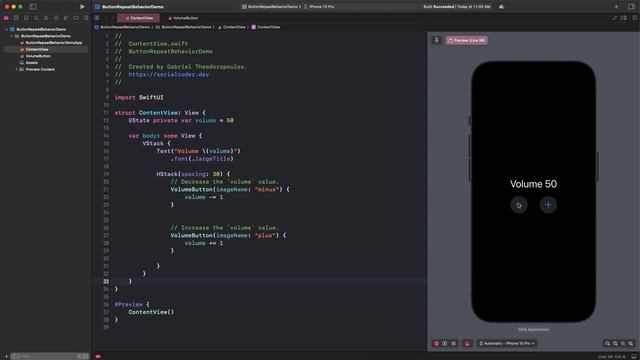Open the Bookmark navigator

(26, 18)
